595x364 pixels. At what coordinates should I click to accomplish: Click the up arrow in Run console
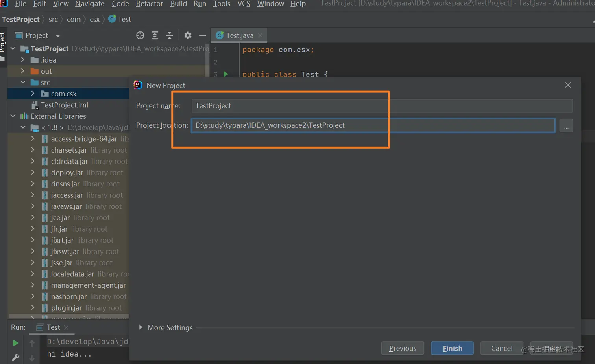coord(32,343)
